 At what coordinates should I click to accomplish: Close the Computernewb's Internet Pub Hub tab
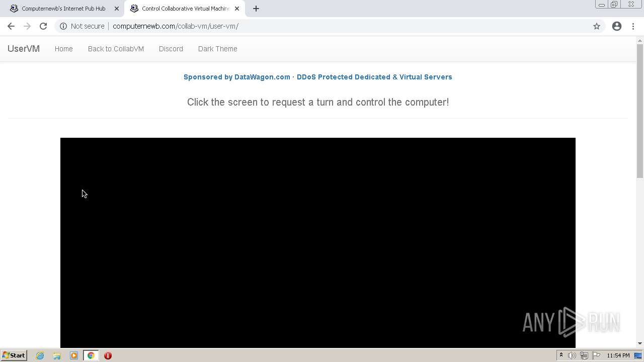[x=116, y=9]
